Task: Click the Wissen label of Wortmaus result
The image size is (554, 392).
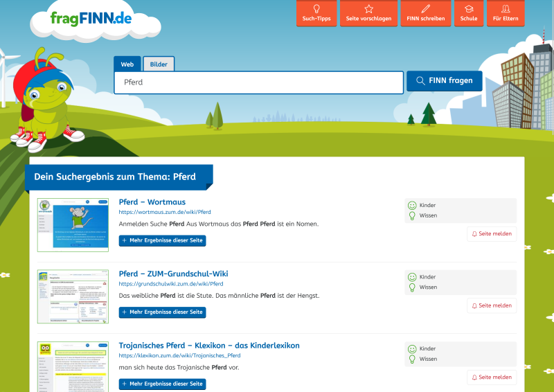Action: click(428, 215)
